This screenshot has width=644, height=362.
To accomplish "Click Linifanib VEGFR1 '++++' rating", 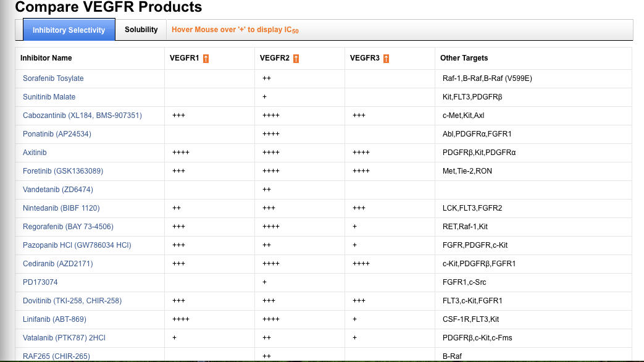I will tap(181, 319).
